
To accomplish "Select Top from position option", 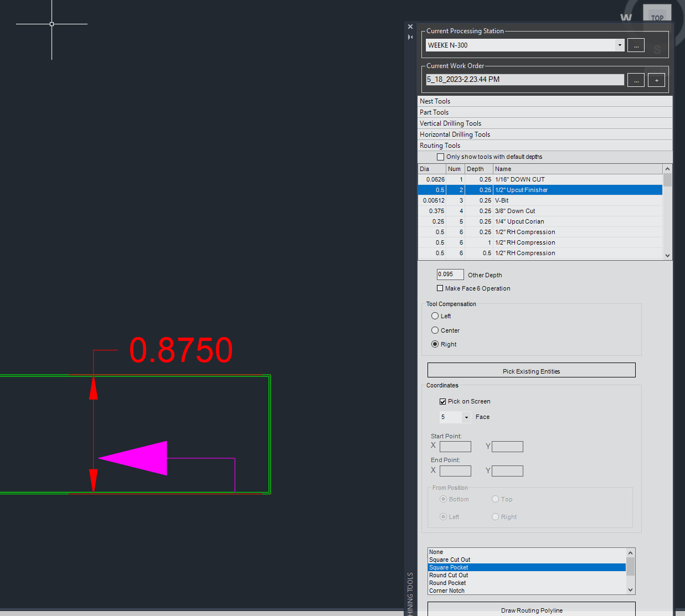I will pyautogui.click(x=495, y=499).
